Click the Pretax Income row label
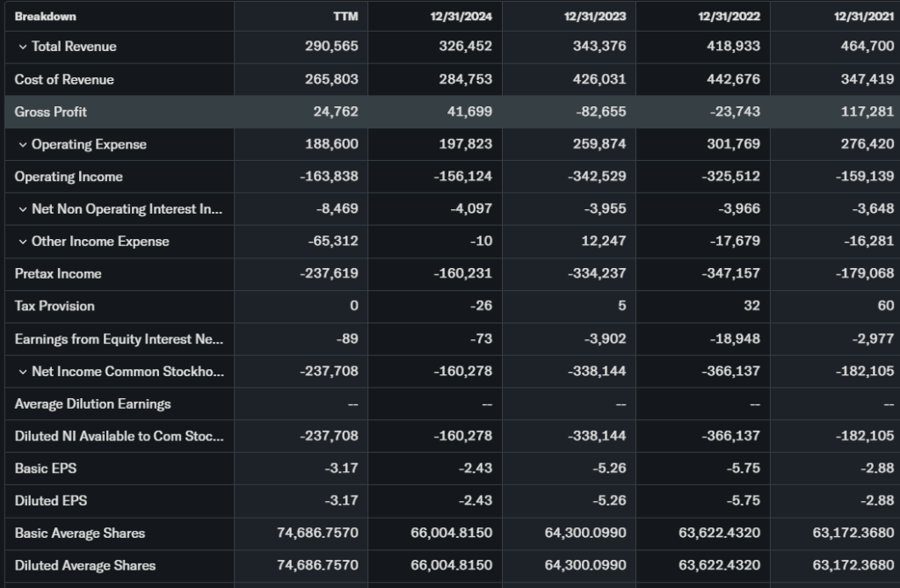Image resolution: width=900 pixels, height=588 pixels. tap(58, 273)
